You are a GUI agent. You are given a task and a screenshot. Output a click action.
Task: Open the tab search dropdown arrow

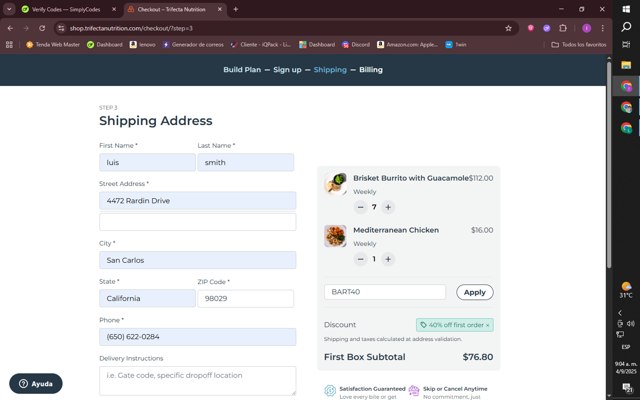[9, 9]
